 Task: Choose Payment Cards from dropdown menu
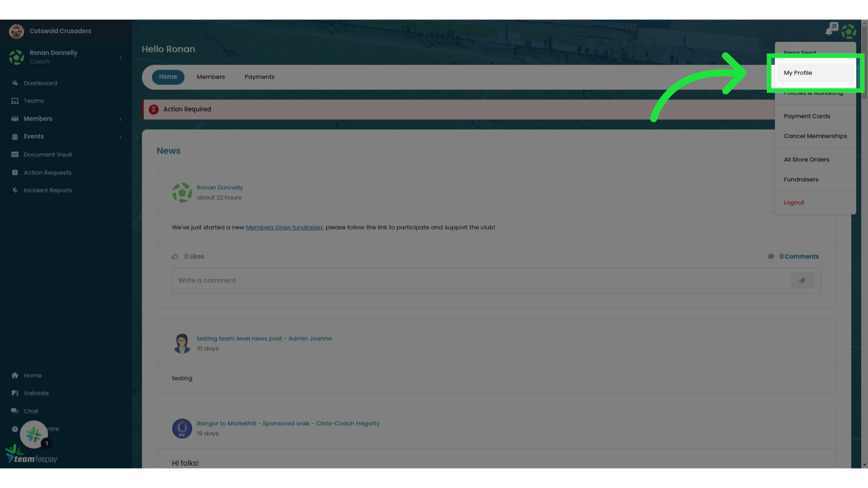[807, 116]
